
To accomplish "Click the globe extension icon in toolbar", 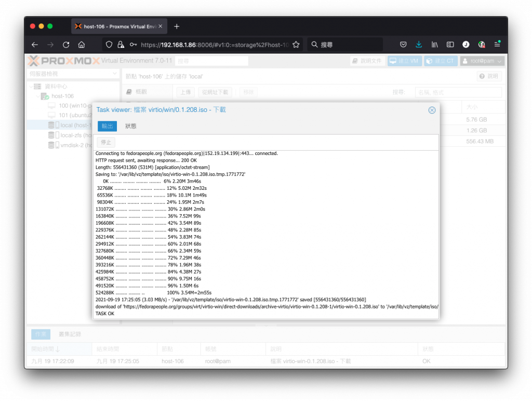I will pyautogui.click(x=482, y=45).
